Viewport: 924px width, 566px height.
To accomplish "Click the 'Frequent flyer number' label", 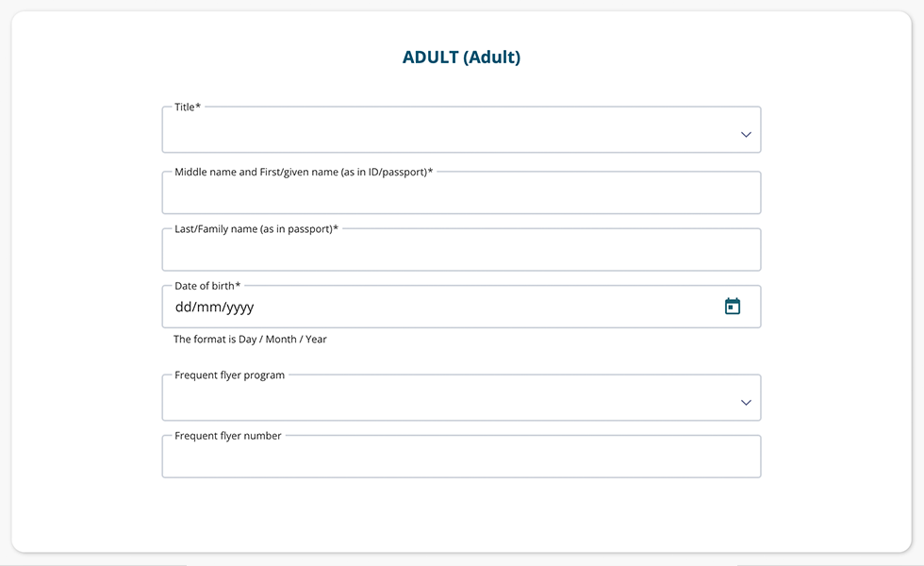I will pos(227,436).
